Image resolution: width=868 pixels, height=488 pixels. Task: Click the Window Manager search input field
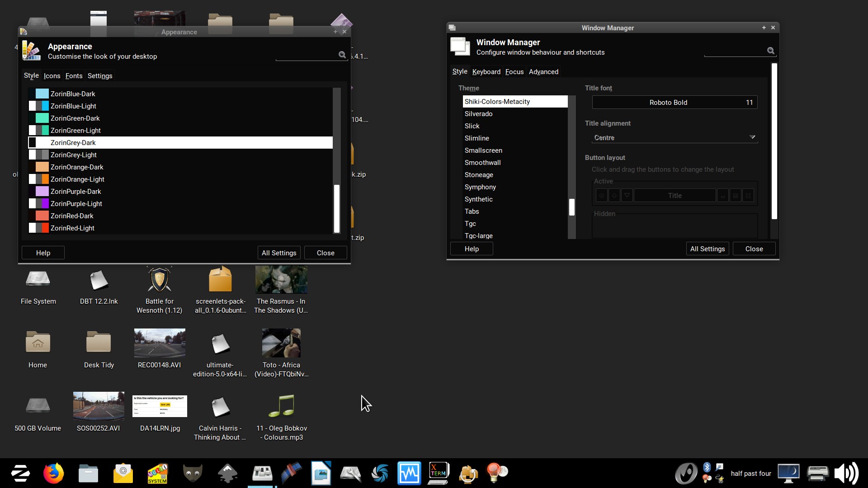[x=734, y=51]
